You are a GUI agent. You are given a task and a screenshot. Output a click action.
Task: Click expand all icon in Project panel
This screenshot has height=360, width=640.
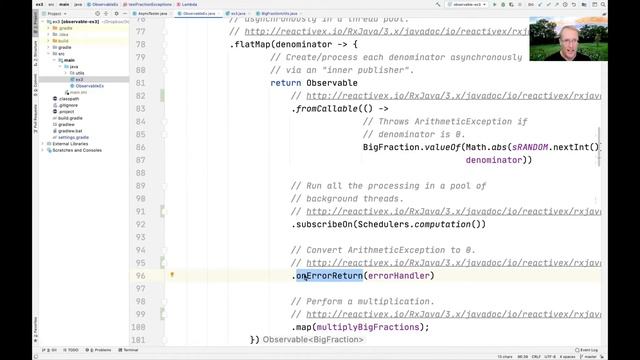click(106, 13)
